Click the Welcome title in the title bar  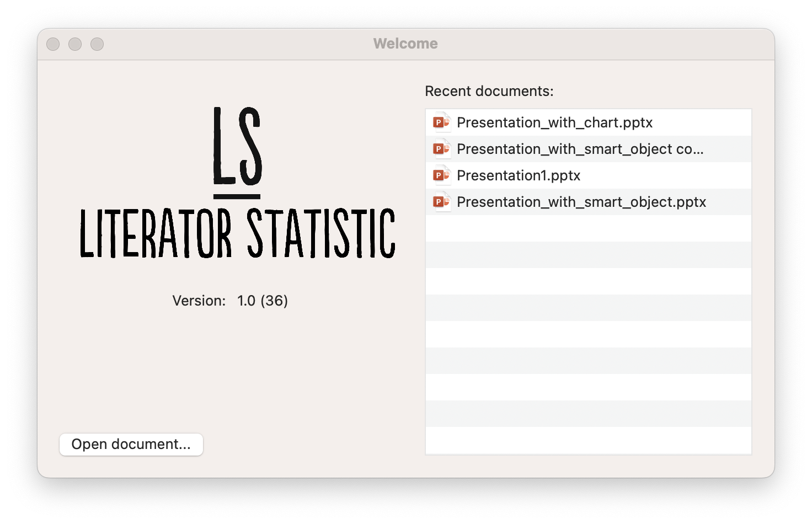point(405,44)
